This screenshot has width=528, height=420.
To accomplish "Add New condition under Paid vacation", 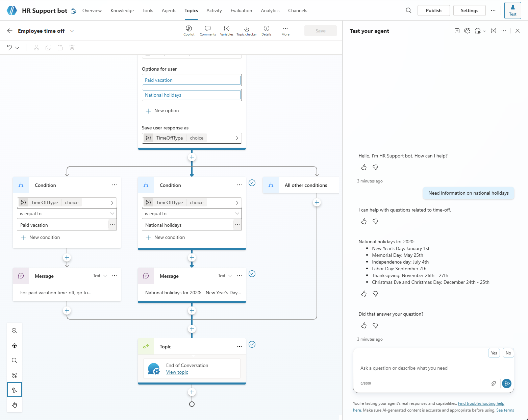I will [40, 237].
